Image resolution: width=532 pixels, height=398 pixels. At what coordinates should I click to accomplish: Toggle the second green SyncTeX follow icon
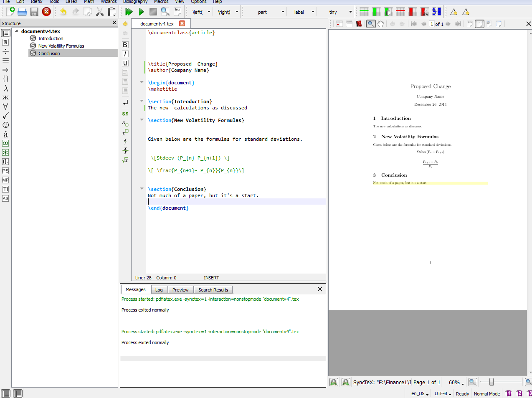click(346, 382)
